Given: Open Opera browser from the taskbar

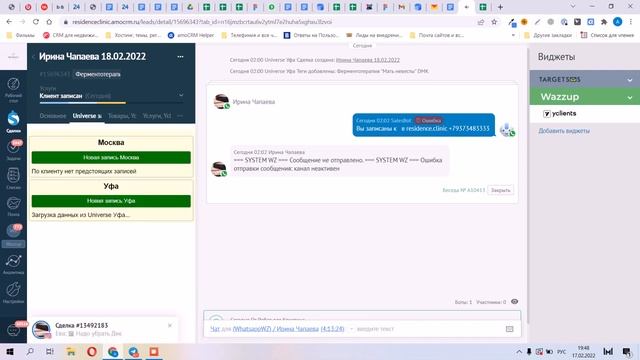Looking at the screenshot, I should [x=92, y=351].
